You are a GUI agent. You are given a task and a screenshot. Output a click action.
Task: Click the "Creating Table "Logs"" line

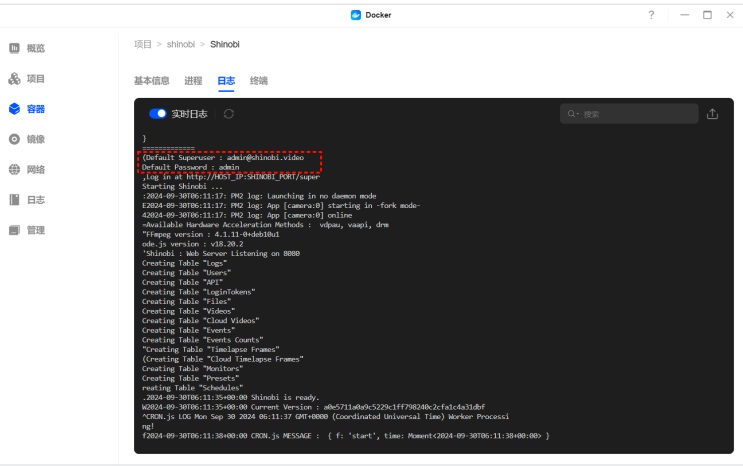[184, 263]
